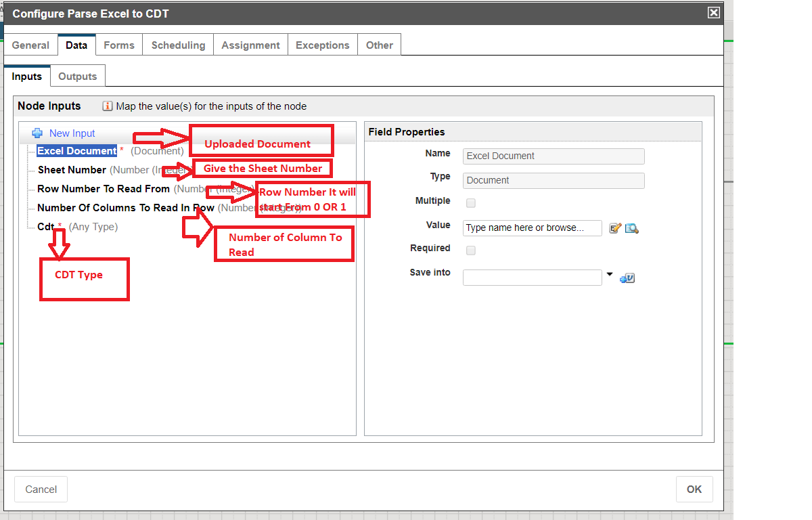
Task: Select the Exceptions tab
Action: 322,45
